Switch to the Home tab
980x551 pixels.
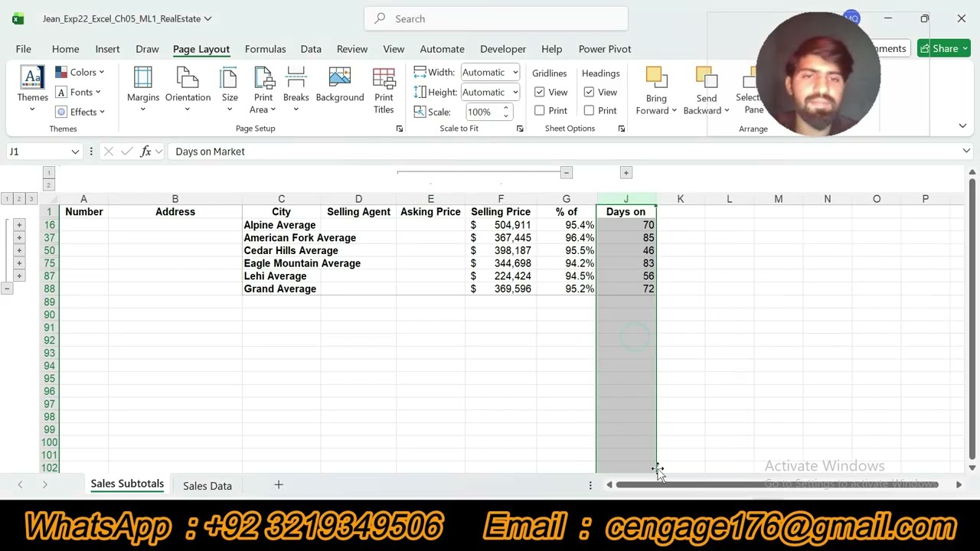[x=65, y=49]
